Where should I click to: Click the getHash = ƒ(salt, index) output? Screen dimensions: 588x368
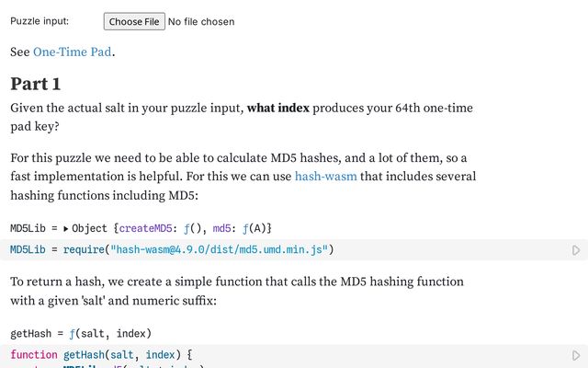point(81,333)
